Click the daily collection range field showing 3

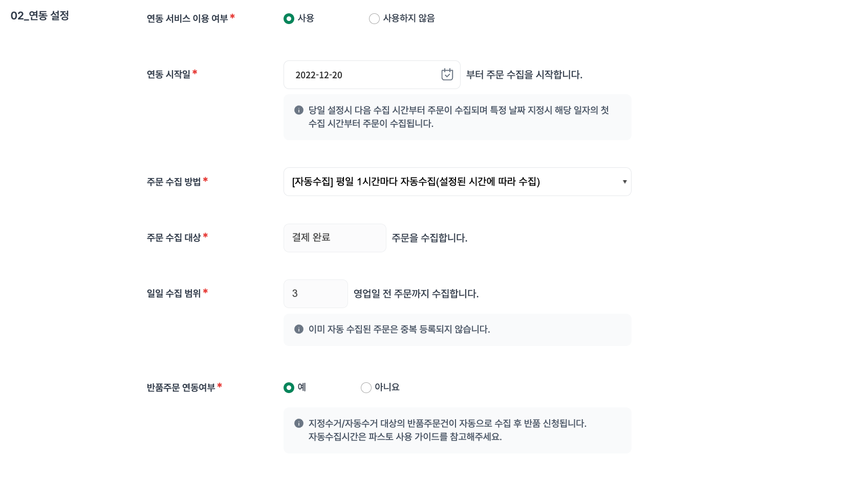315,293
